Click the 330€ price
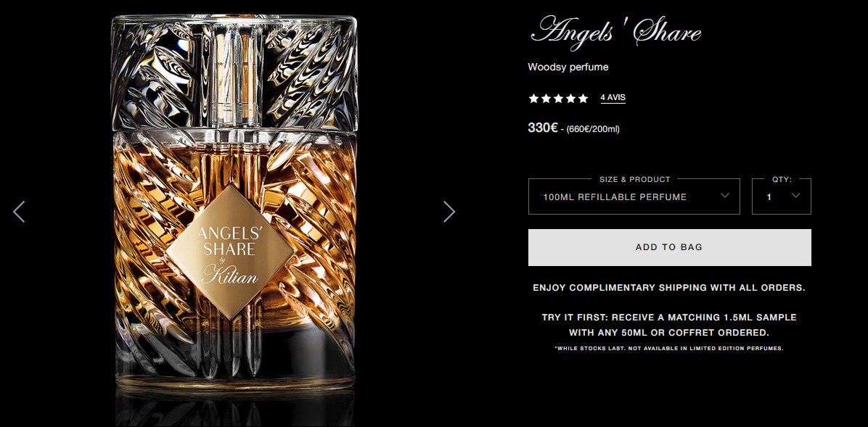This screenshot has width=868, height=427. 543,128
